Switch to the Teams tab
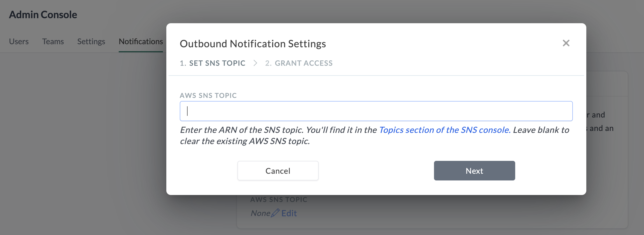Screen dimensions: 644x235 tap(53, 41)
